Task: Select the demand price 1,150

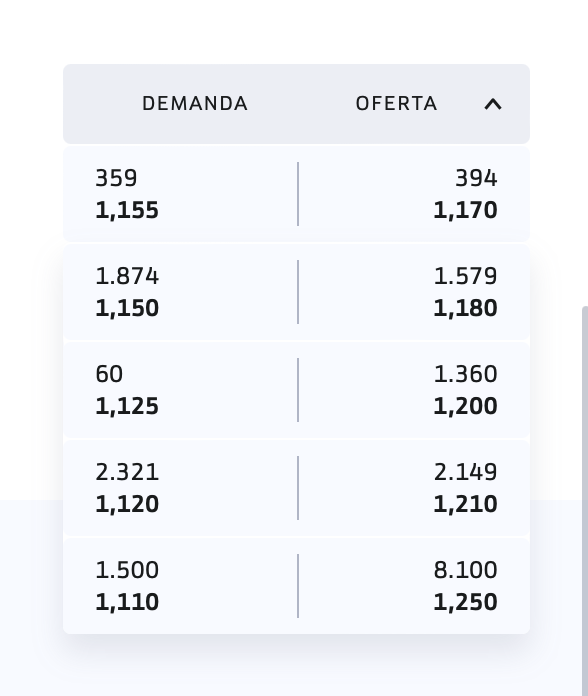Action: click(127, 308)
